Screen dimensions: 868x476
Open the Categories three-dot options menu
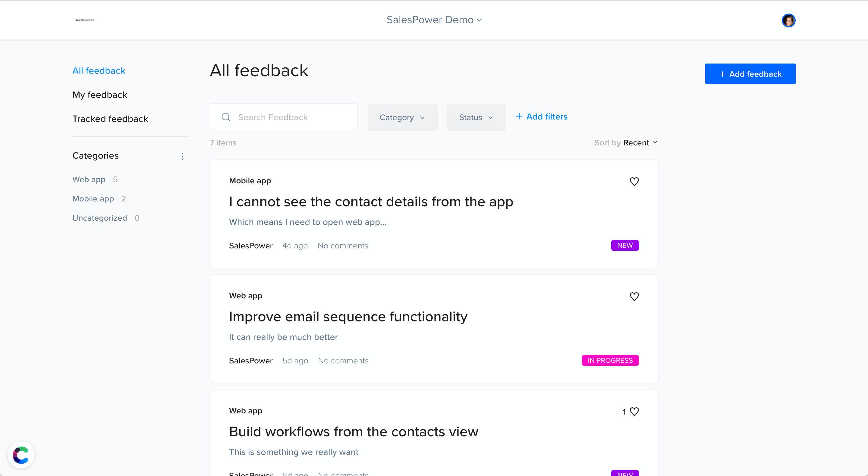pyautogui.click(x=182, y=156)
